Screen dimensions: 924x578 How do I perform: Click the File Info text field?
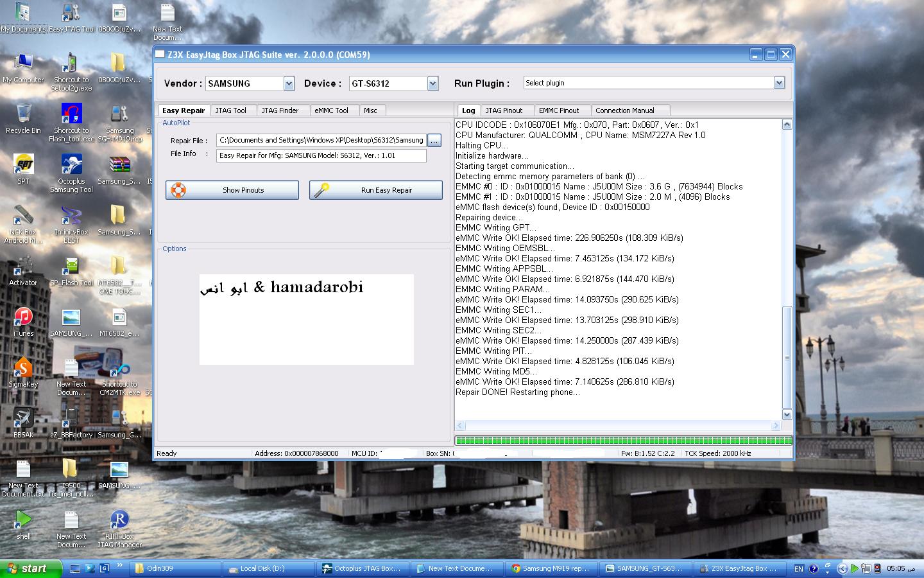321,155
